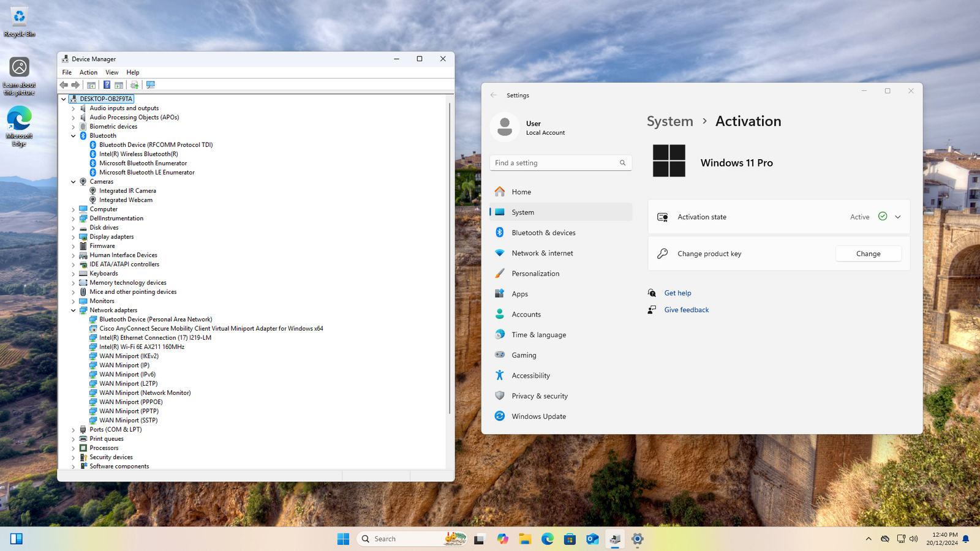The image size is (980, 551).
Task: Open Windows Update in Settings
Action: [x=560, y=416]
